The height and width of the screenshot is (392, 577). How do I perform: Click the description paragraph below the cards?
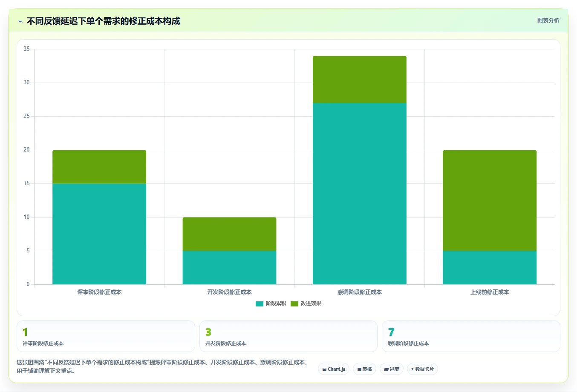pyautogui.click(x=162, y=366)
